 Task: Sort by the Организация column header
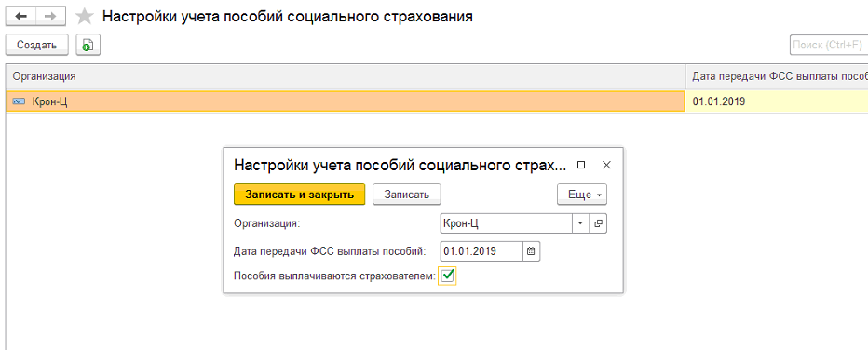pos(346,76)
